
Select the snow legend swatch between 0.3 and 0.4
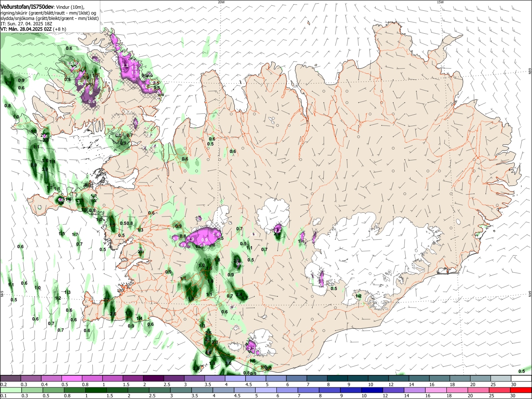click(x=31, y=378)
